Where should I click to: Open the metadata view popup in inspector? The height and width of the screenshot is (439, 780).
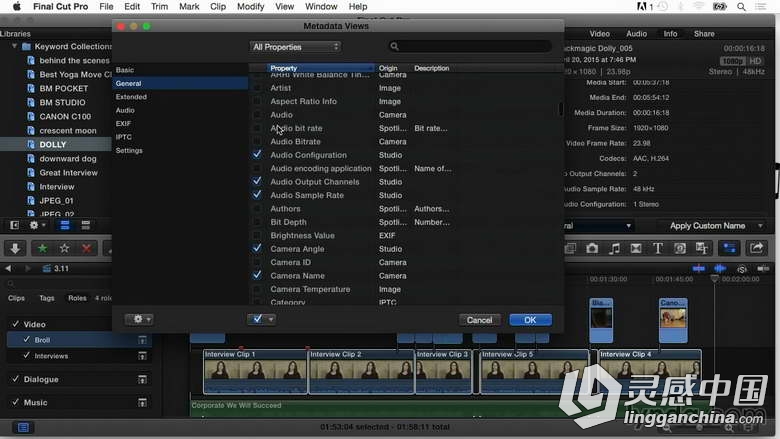coord(597,226)
